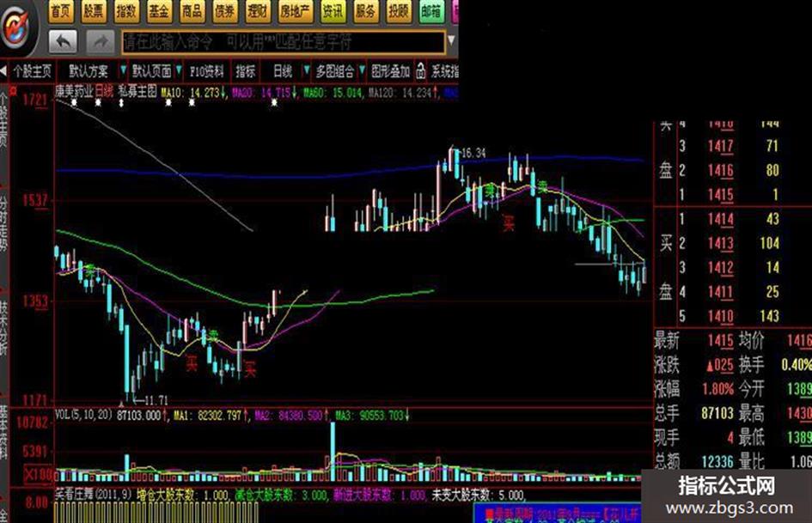The height and width of the screenshot is (523, 812).
Task: Click the 涨幅 value 1.80%
Action: 718,389
